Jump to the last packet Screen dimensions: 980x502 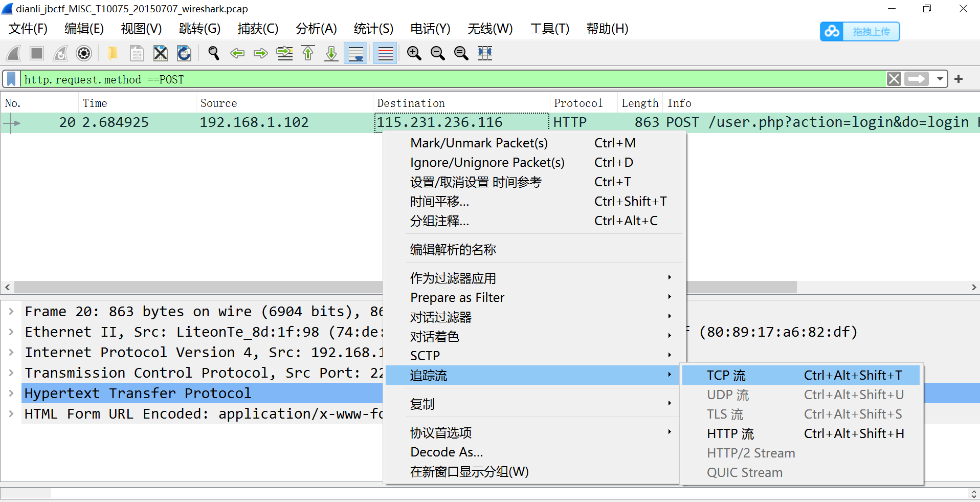(x=331, y=53)
